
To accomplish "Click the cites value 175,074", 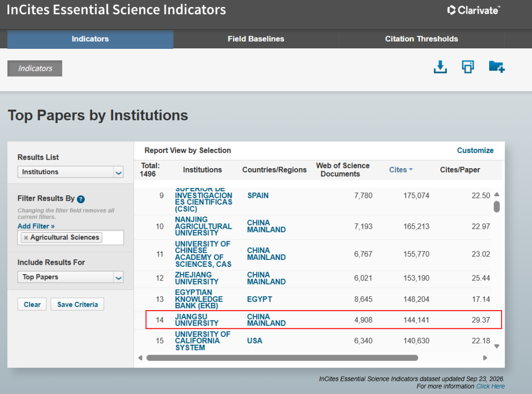I will pos(416,196).
